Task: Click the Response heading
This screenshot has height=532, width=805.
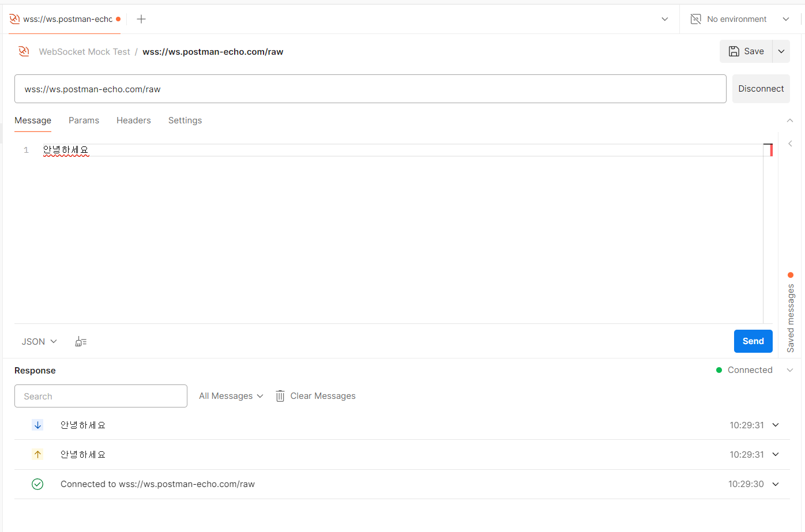Action: point(35,371)
